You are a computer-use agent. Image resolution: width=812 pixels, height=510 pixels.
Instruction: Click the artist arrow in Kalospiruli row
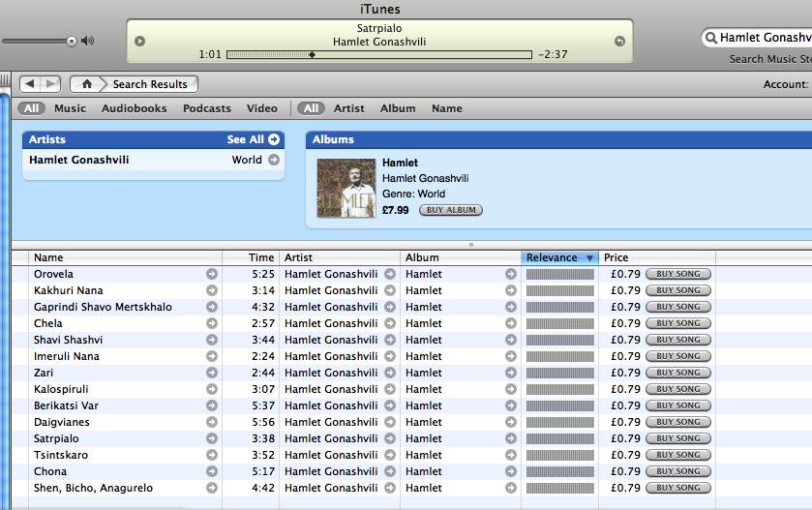click(390, 389)
